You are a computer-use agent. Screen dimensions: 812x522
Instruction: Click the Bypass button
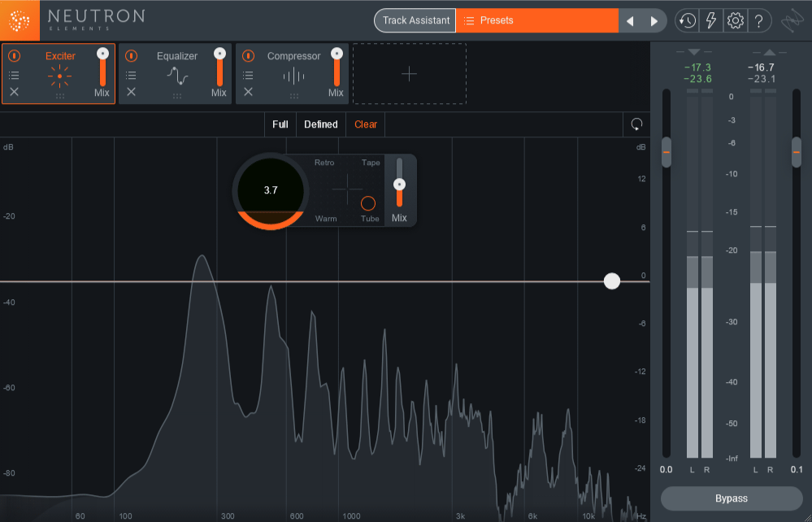click(x=732, y=498)
